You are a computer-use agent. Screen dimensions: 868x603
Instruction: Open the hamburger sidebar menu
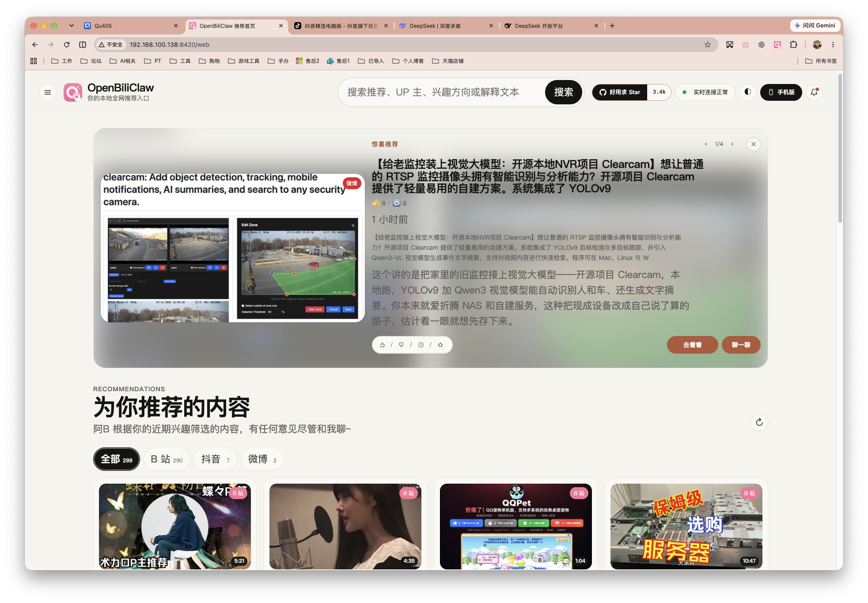click(48, 92)
